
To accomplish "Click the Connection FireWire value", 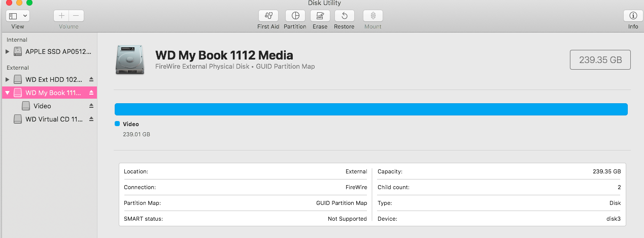I will 356,187.
